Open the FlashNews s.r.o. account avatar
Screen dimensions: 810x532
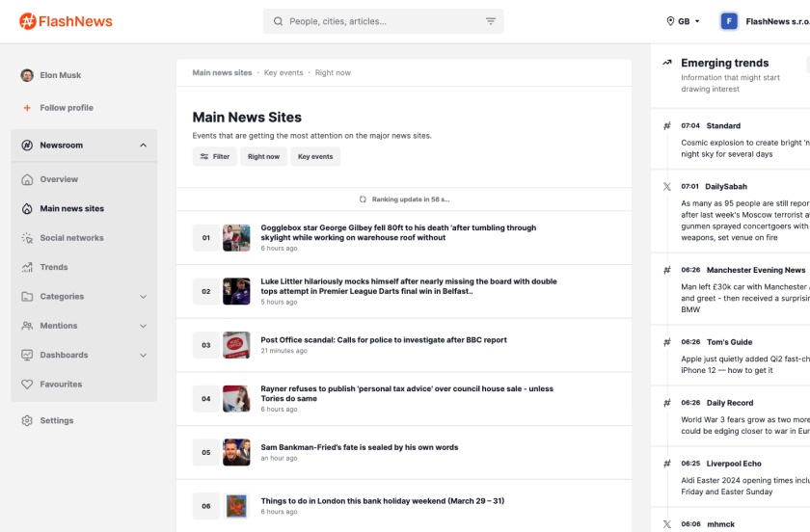point(729,21)
